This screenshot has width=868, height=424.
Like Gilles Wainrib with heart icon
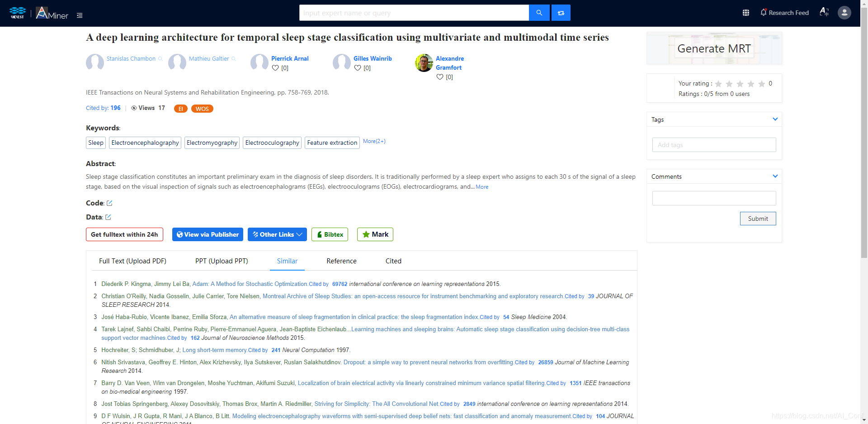(x=358, y=68)
